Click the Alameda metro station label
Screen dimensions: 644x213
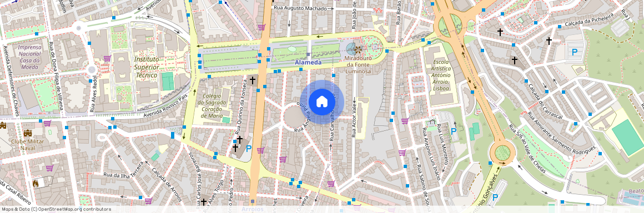pyautogui.click(x=308, y=62)
